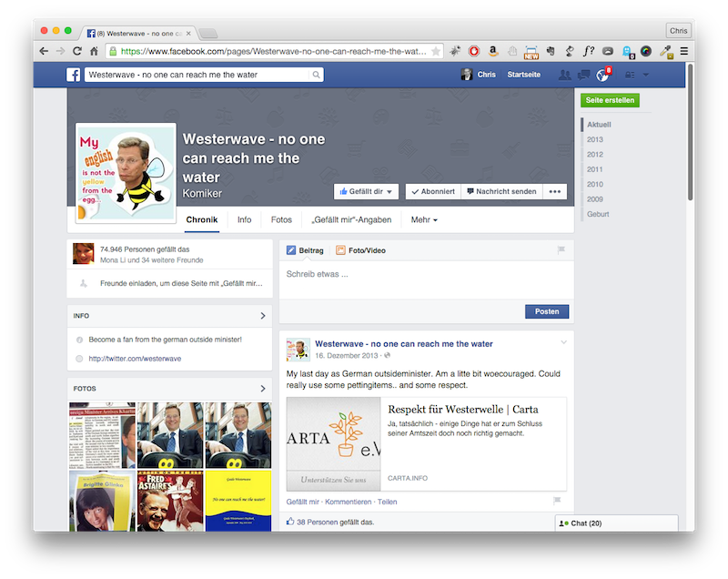
Task: Open the Gefällt dir dropdown
Action: [x=367, y=191]
